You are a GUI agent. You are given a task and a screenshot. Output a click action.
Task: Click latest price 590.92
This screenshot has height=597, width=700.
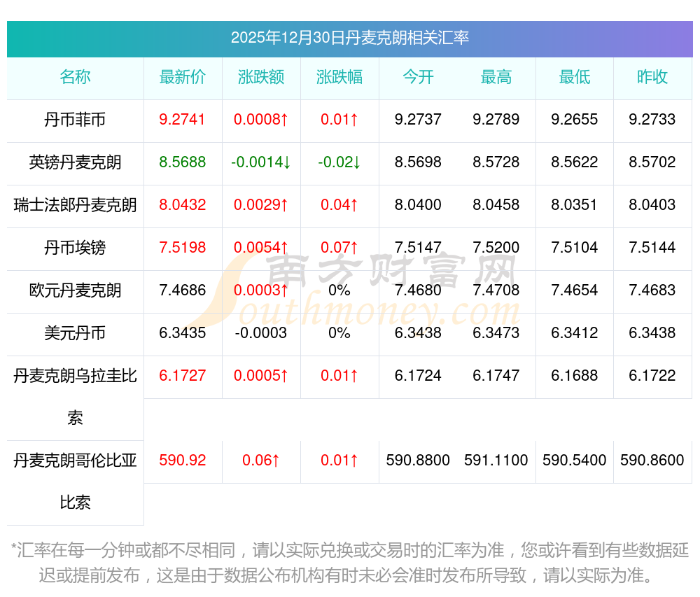click(x=183, y=460)
